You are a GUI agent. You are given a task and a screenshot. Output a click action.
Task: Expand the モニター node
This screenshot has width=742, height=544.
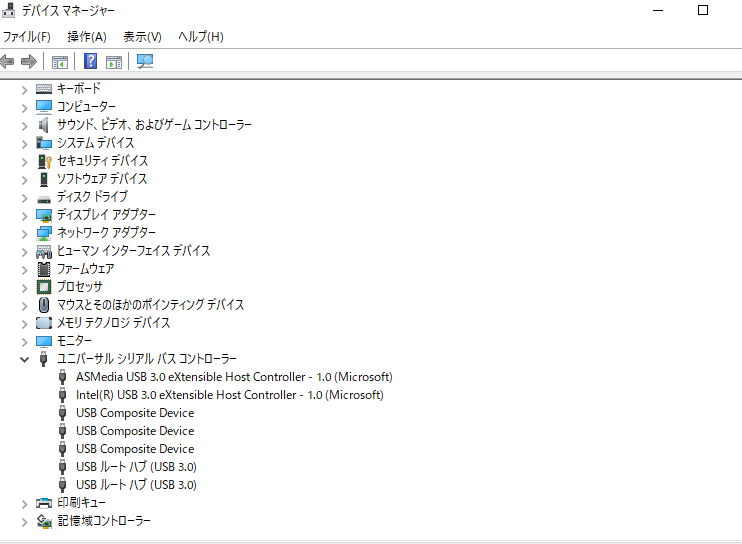25,342
